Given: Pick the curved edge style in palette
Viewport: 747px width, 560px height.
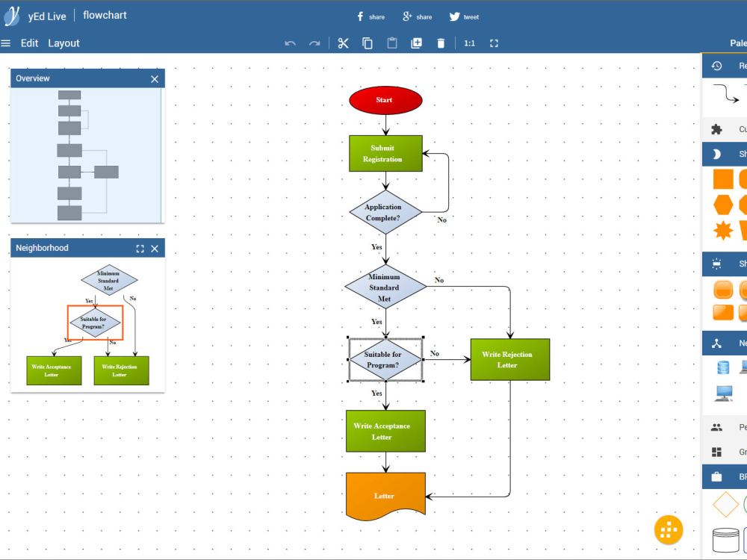Looking at the screenshot, I should tap(726, 94).
